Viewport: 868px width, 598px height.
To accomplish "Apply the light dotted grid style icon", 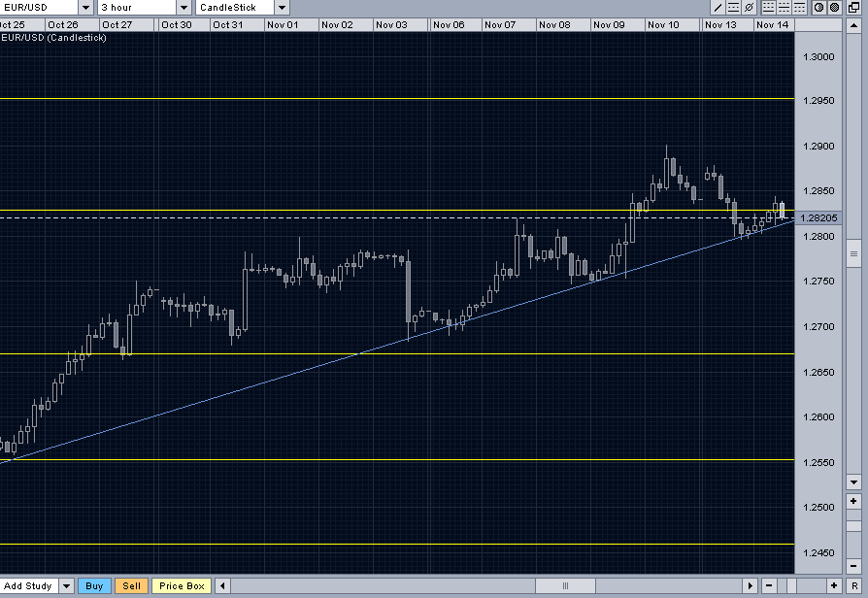I will pyautogui.click(x=798, y=7).
